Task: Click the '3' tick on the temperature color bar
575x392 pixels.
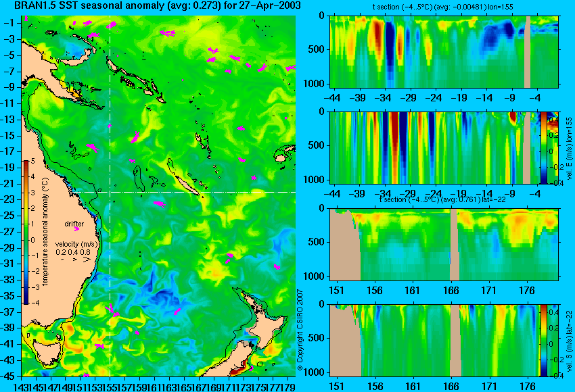Action: tap(33, 193)
